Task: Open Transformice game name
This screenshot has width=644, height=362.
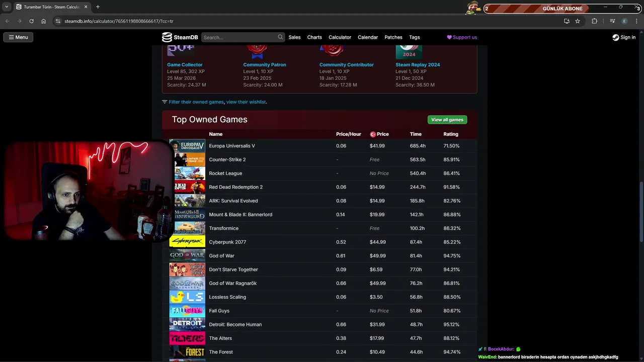Action: (x=223, y=228)
